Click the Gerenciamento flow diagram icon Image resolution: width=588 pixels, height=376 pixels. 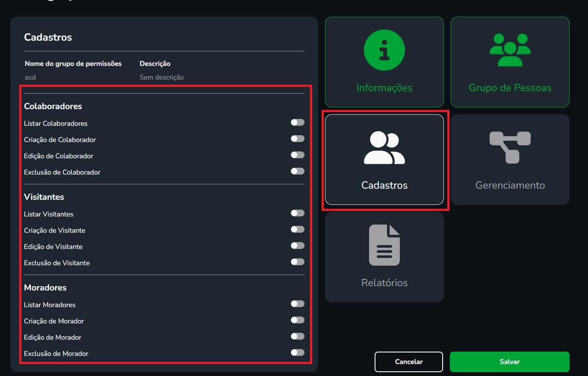point(510,147)
